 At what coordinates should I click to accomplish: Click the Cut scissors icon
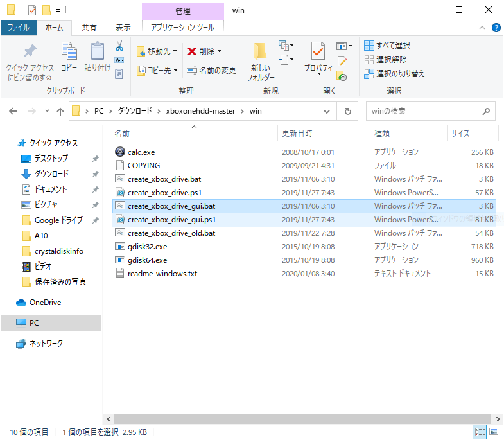pos(119,46)
